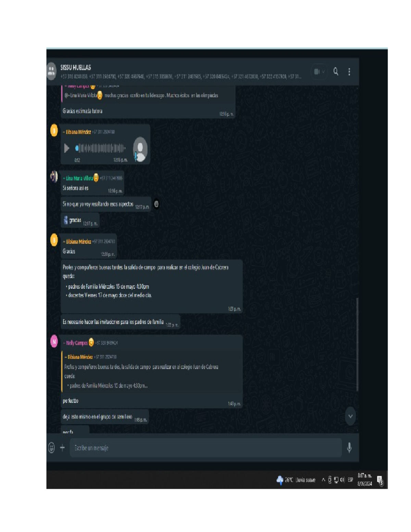Seek within the voice message waveform
The image size is (411, 532).
[100, 148]
